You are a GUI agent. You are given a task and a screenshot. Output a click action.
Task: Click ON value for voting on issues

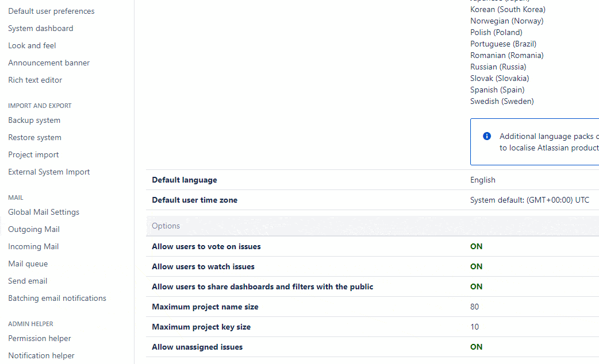coord(476,246)
